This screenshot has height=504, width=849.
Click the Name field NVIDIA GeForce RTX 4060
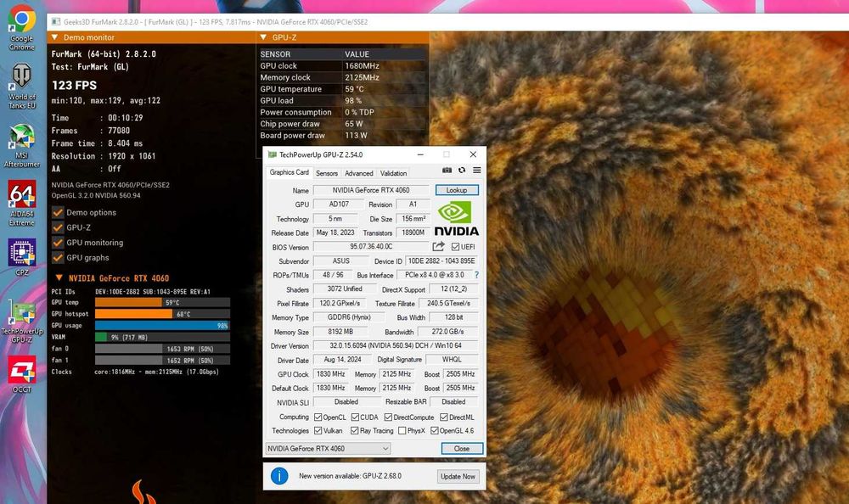point(371,190)
